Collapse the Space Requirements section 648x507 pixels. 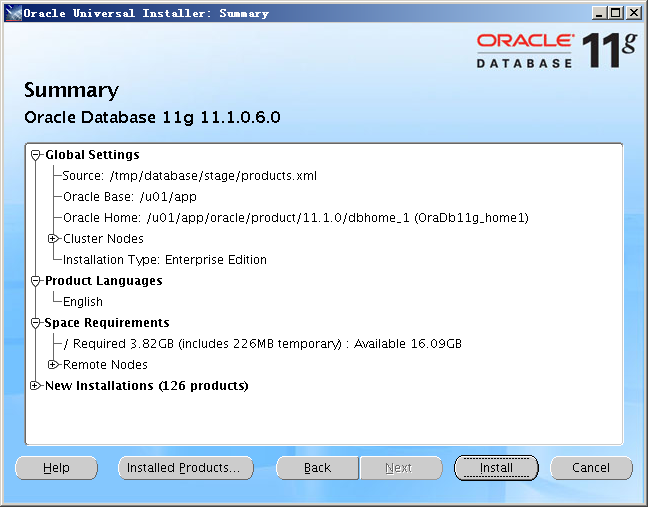(x=36, y=323)
